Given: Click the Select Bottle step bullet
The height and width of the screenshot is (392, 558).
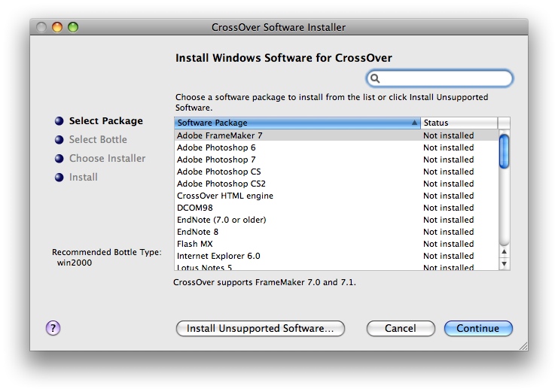Looking at the screenshot, I should [x=59, y=140].
